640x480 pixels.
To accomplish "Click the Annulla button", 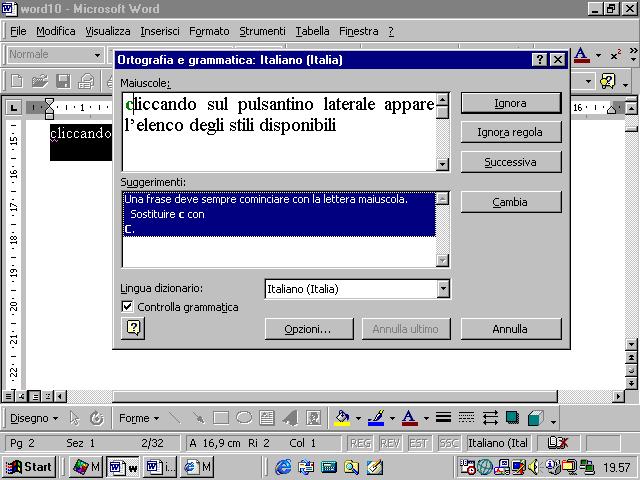I will click(x=511, y=329).
